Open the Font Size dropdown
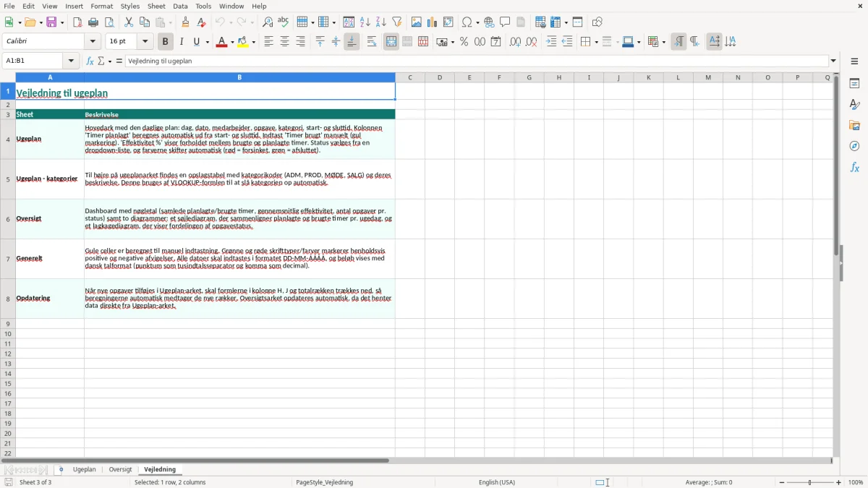Screen dimensions: 868x488 click(145, 42)
